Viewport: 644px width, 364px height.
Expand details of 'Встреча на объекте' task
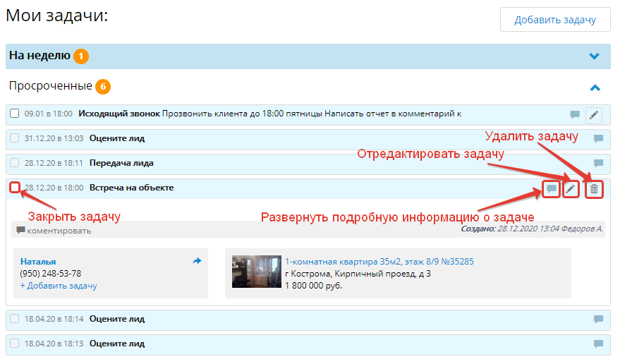pyautogui.click(x=552, y=188)
